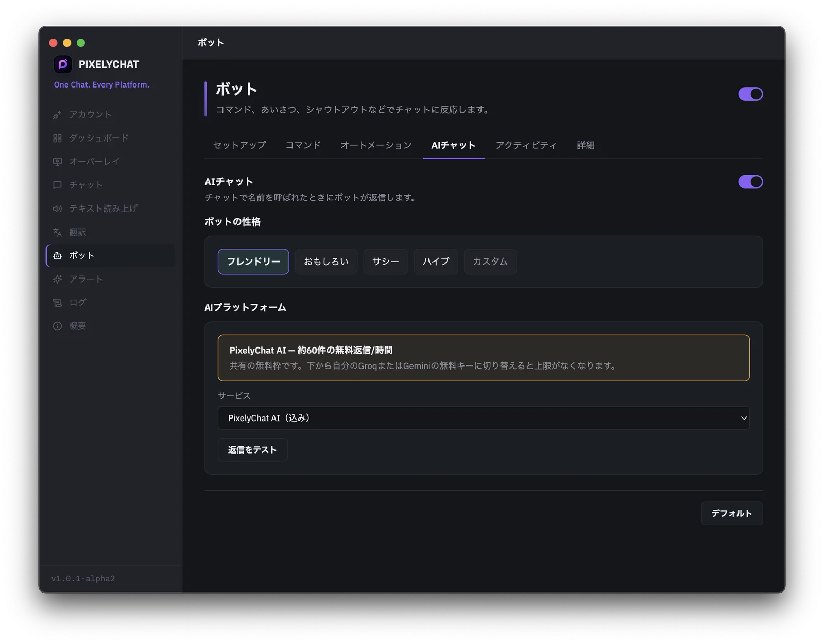
Task: Switch to the コマンド tab
Action: (303, 145)
